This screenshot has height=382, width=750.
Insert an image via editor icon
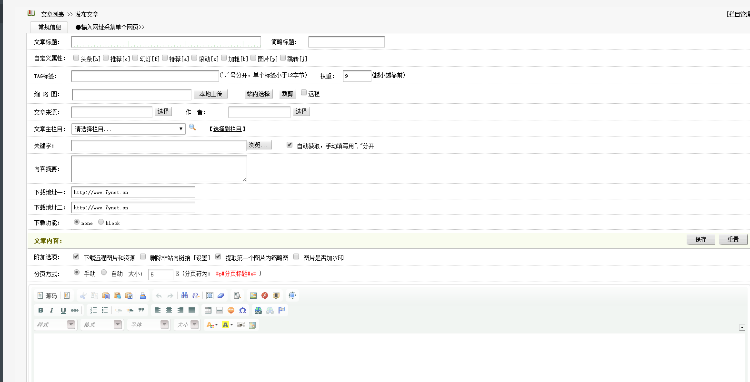254,296
